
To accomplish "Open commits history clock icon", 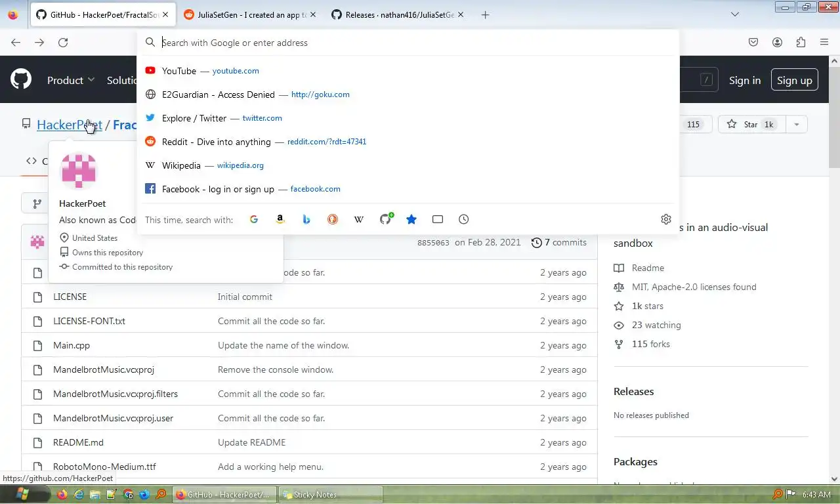I will point(536,243).
